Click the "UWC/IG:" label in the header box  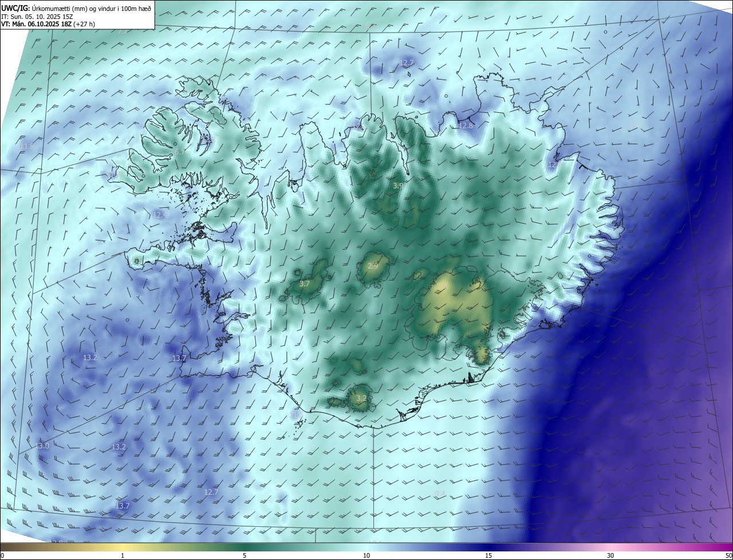pos(15,8)
